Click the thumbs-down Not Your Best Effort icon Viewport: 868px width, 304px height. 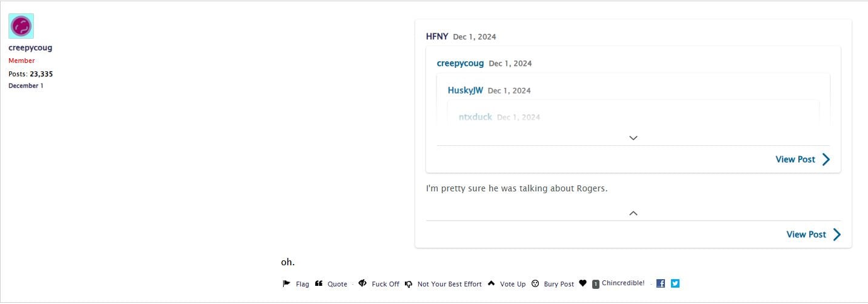[x=409, y=283]
